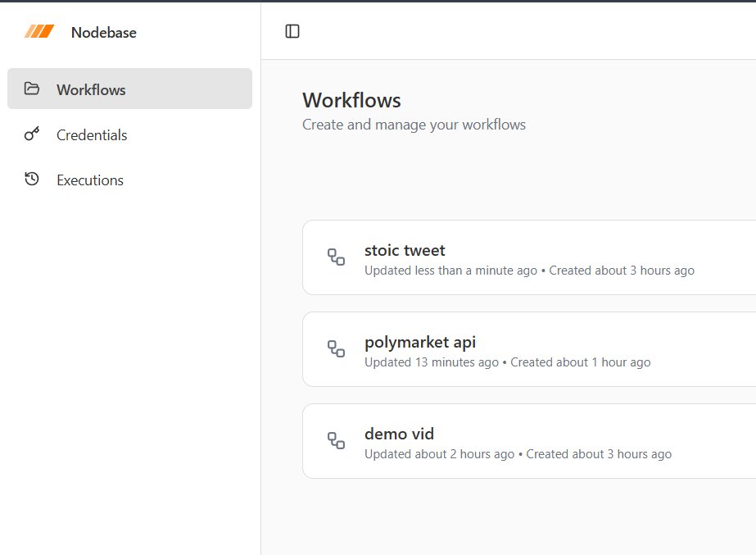Open the polymarket api workflow
The image size is (756, 555).
point(419,342)
